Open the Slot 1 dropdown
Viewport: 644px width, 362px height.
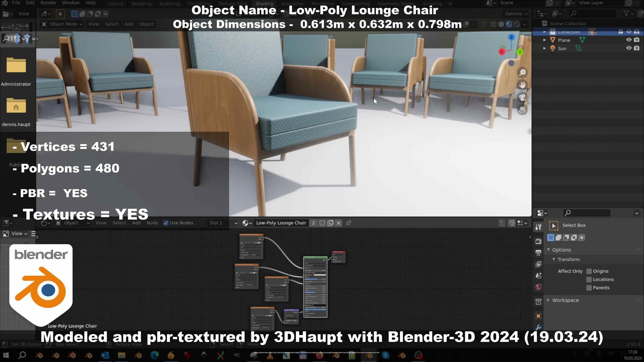tap(223, 223)
